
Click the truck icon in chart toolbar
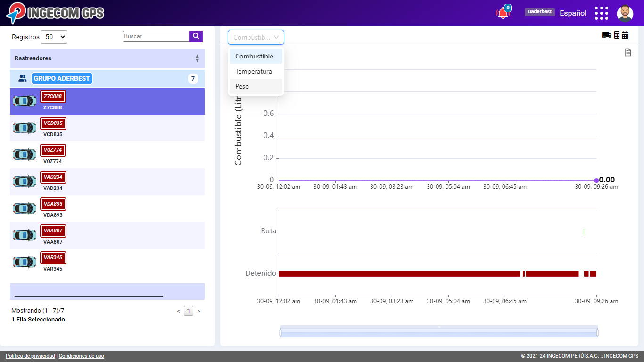click(606, 35)
